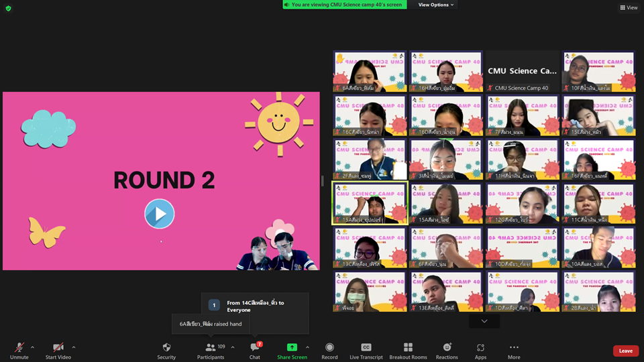Viewport: 644px width, 362px height.
Task: Show more participants with the down chevron
Action: pos(484,321)
